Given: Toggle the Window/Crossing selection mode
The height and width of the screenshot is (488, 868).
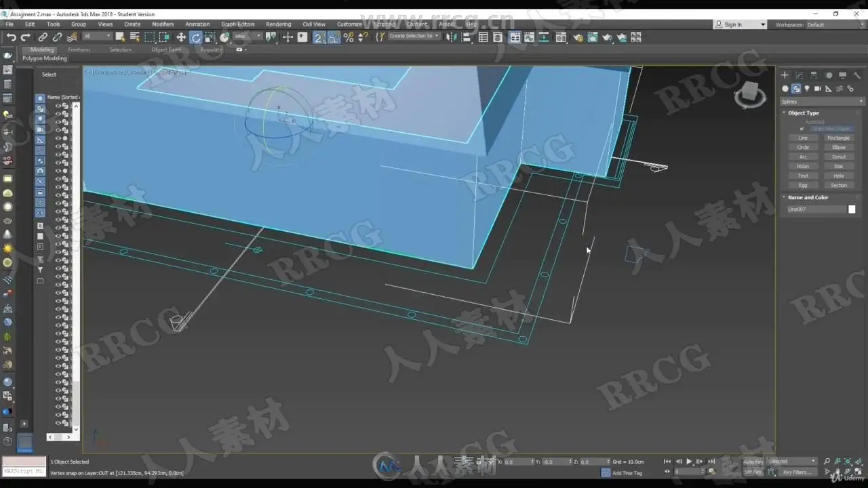Looking at the screenshot, I should pyautogui.click(x=164, y=37).
